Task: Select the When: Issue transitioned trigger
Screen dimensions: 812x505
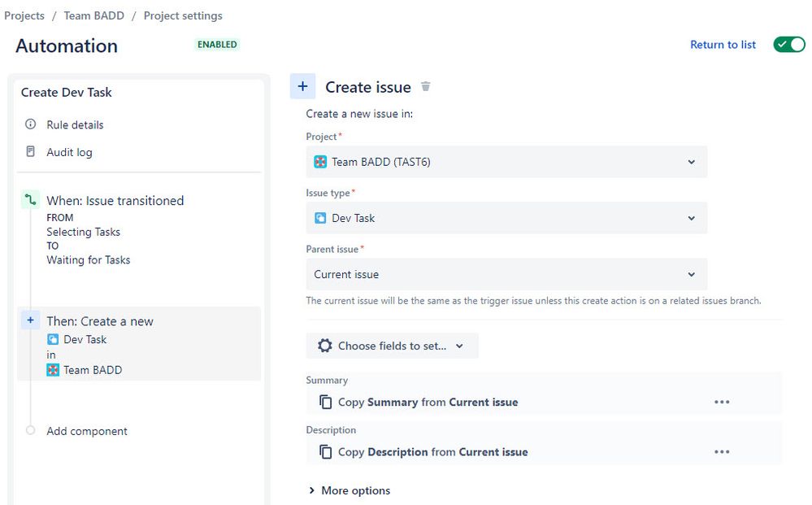Action: 115,200
